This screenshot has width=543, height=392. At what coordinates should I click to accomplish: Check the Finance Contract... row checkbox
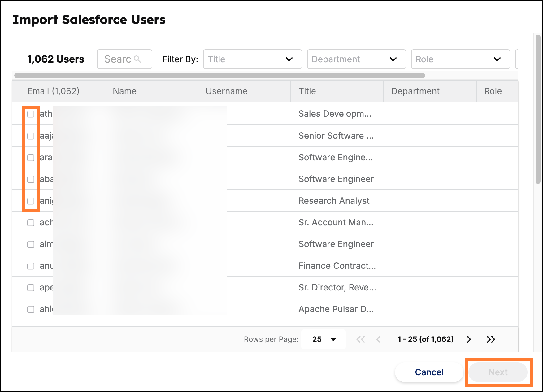pos(31,266)
